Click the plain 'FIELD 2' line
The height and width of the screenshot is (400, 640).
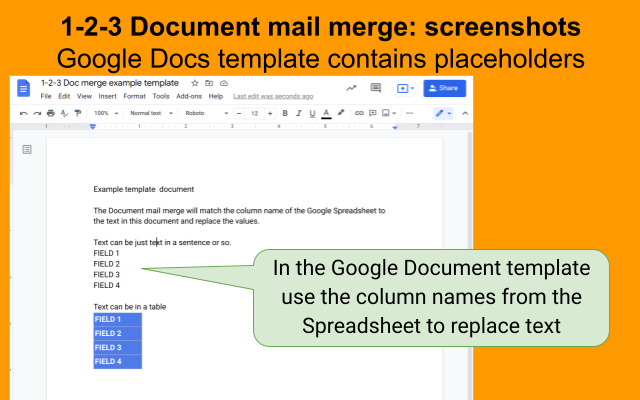107,264
